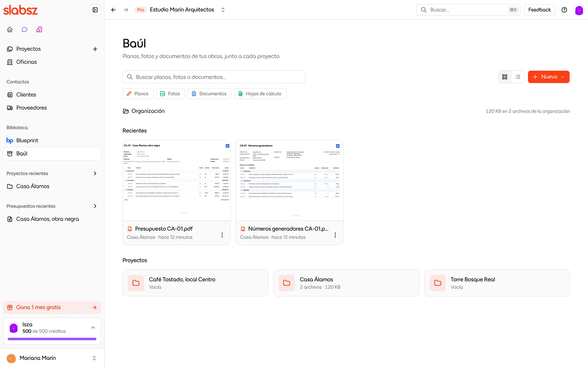Open Café Tostado, local Centro folder
This screenshot has width=588, height=368.
click(195, 283)
